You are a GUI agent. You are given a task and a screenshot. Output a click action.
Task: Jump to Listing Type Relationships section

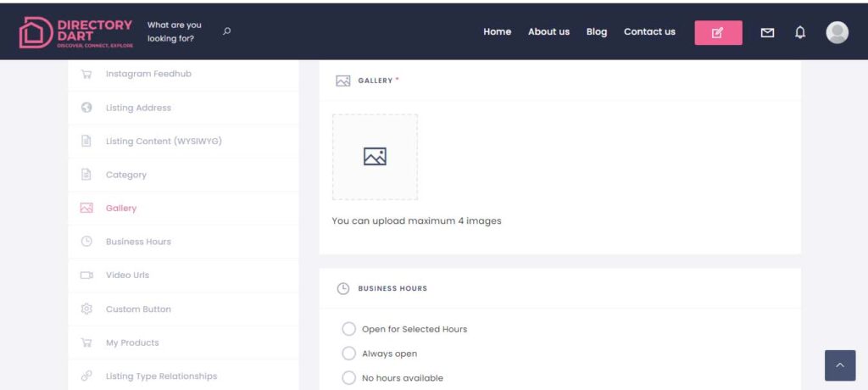(162, 376)
